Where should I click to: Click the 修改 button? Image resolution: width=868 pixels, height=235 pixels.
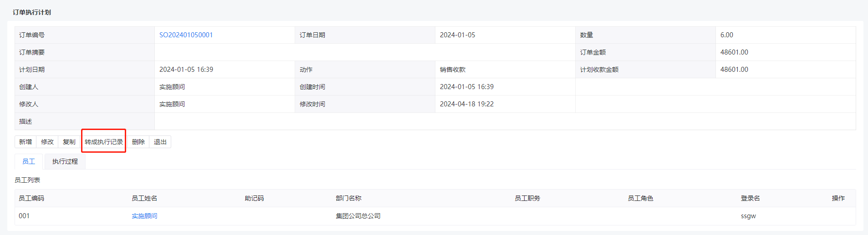(47, 142)
